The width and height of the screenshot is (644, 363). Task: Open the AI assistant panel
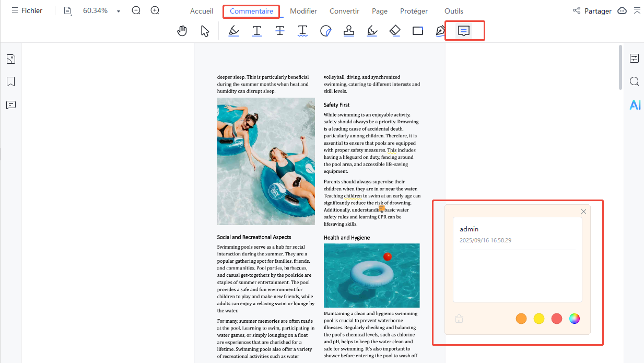[x=635, y=105]
